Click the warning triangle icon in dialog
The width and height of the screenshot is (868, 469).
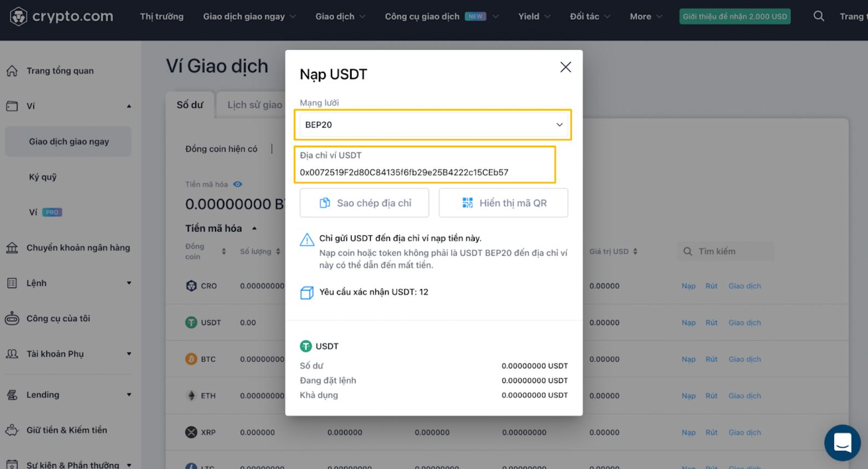pos(307,240)
